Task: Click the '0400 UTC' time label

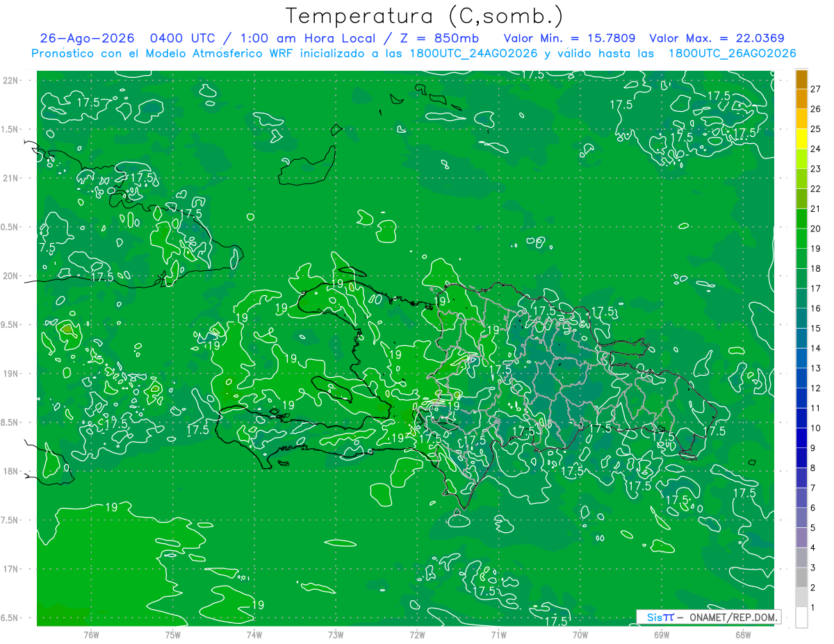Action: tap(182, 38)
